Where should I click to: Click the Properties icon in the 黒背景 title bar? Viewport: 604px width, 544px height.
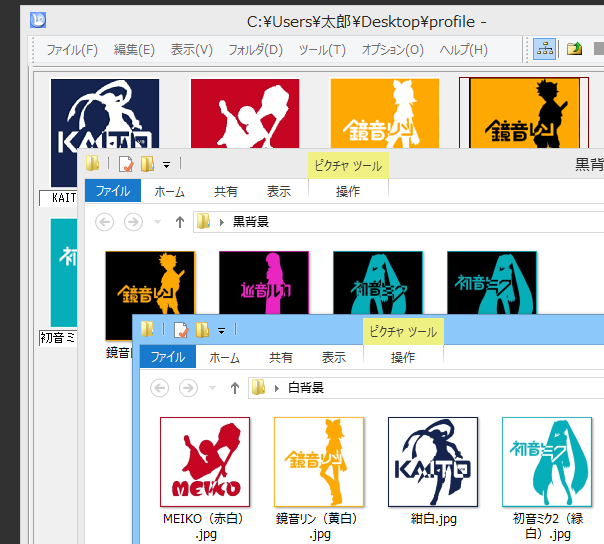126,164
